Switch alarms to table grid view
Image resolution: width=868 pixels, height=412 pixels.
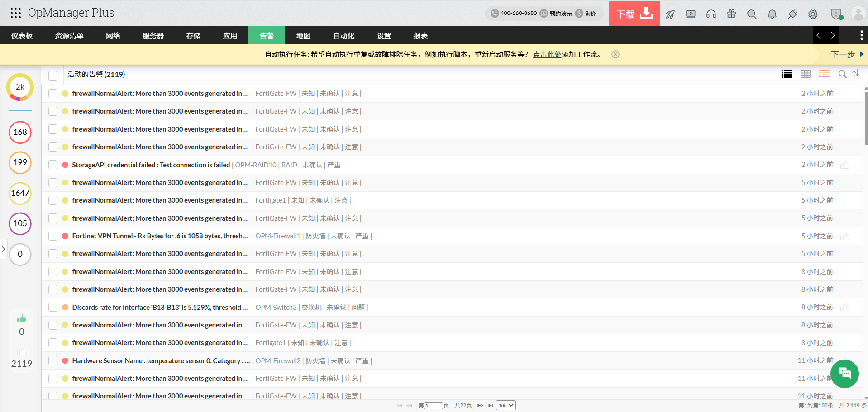806,74
